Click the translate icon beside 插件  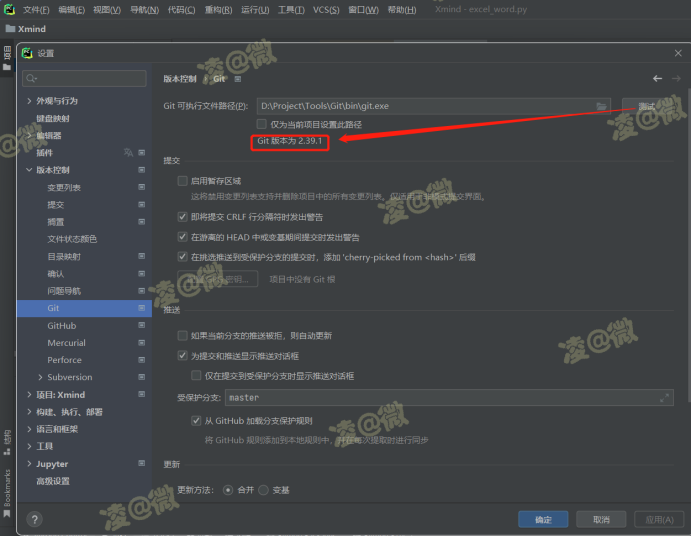click(x=128, y=153)
